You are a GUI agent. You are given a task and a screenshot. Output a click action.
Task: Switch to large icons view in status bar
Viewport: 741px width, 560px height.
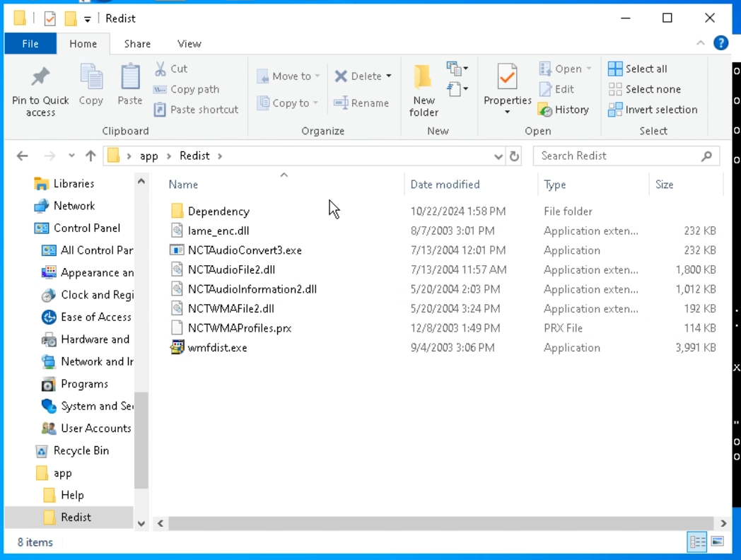[x=717, y=542]
